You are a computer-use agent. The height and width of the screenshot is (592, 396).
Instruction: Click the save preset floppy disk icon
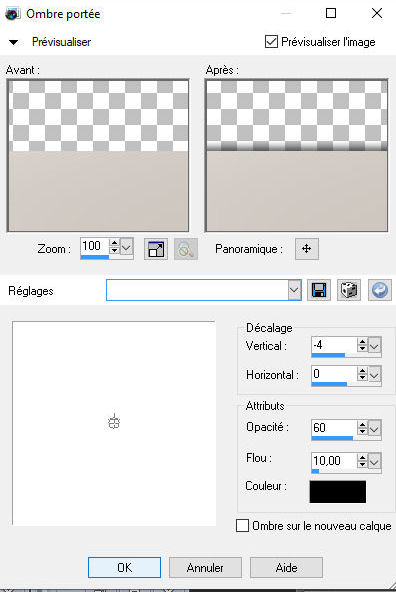point(319,290)
